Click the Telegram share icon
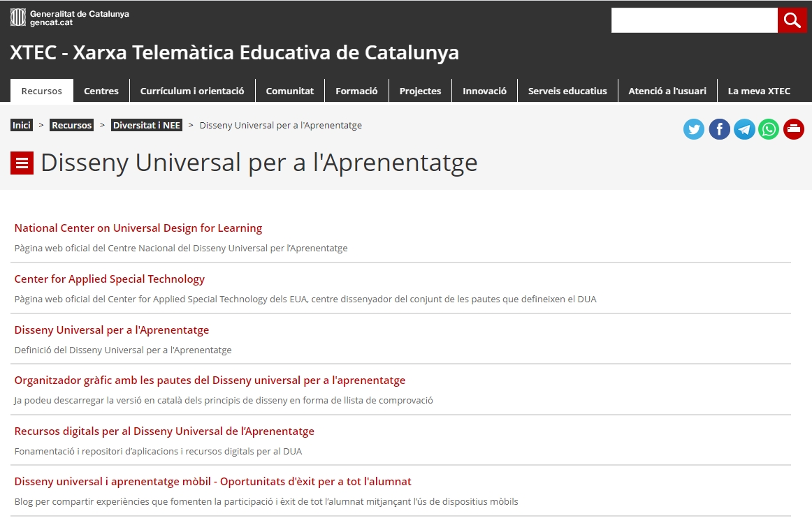The image size is (812, 525). pyautogui.click(x=744, y=129)
